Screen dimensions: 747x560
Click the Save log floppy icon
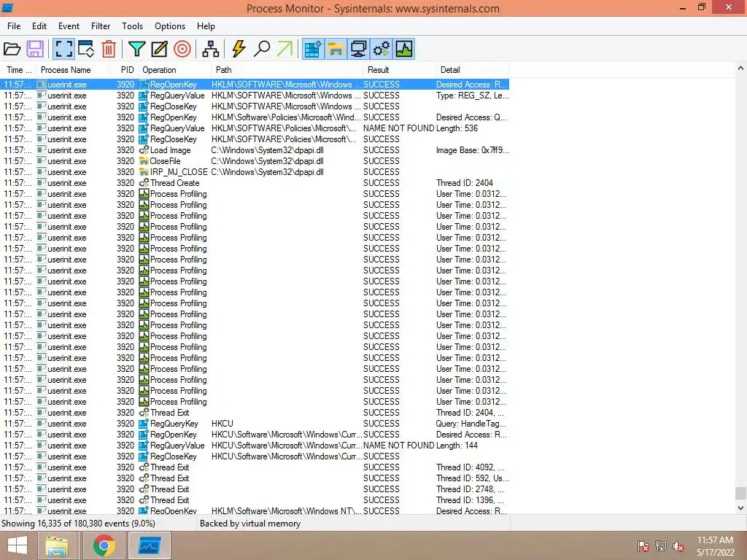pos(35,49)
